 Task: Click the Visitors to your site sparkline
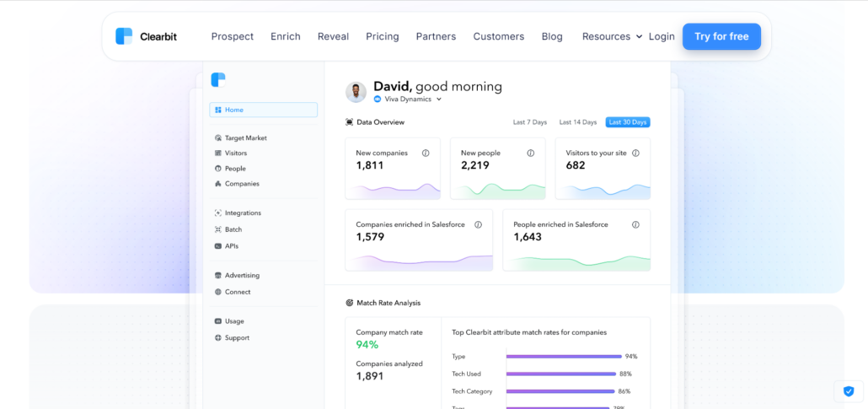[x=603, y=191]
